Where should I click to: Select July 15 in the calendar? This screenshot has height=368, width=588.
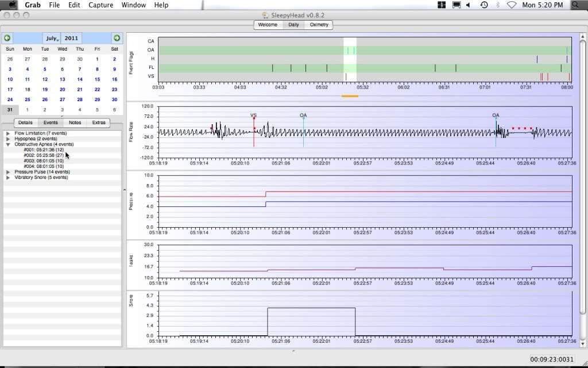point(97,79)
